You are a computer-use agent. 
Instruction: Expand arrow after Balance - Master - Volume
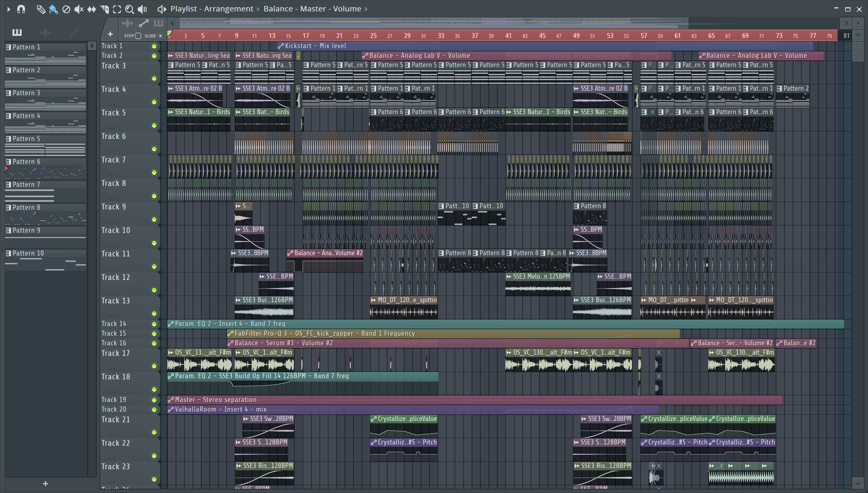(366, 9)
